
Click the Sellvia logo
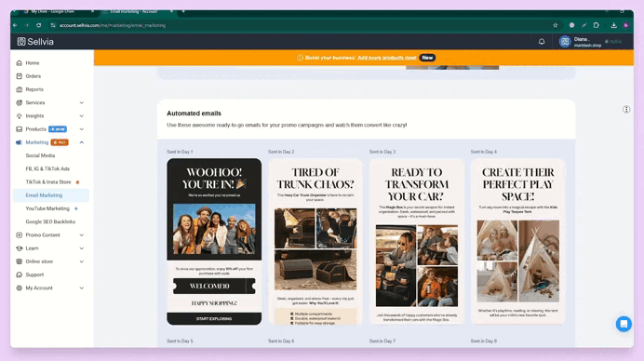tap(35, 42)
